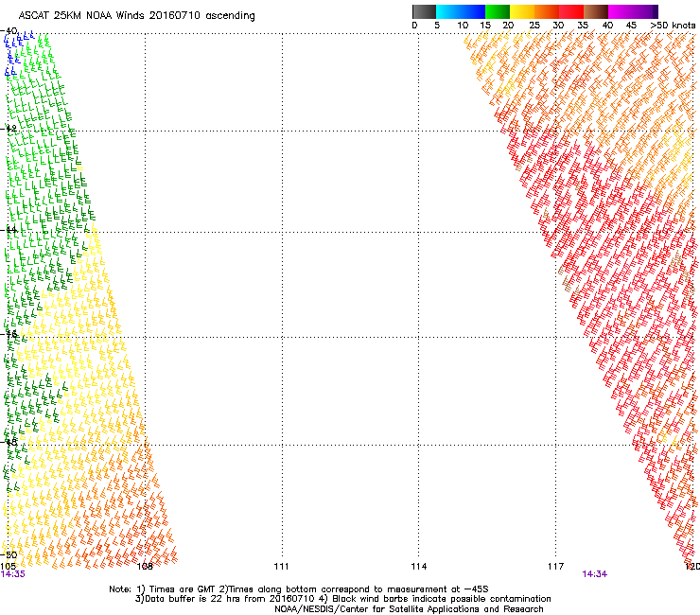
Task: Click the yellow 20-25 knots color segment
Action: tap(522, 11)
